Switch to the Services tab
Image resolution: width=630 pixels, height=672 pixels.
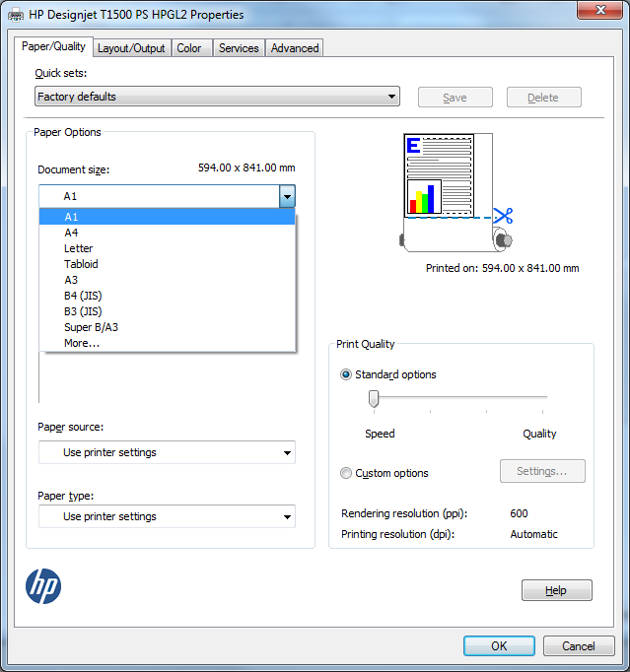coord(239,48)
